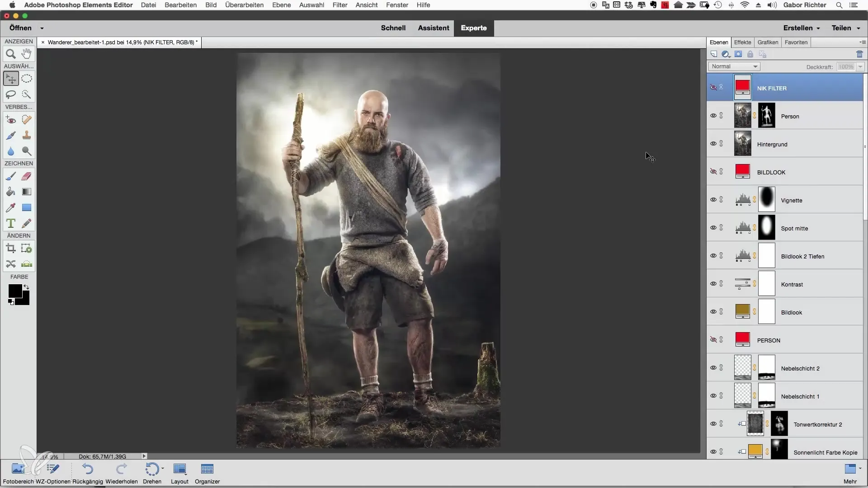868x488 pixels.
Task: Select the Clone Stamp tool
Action: 27,136
